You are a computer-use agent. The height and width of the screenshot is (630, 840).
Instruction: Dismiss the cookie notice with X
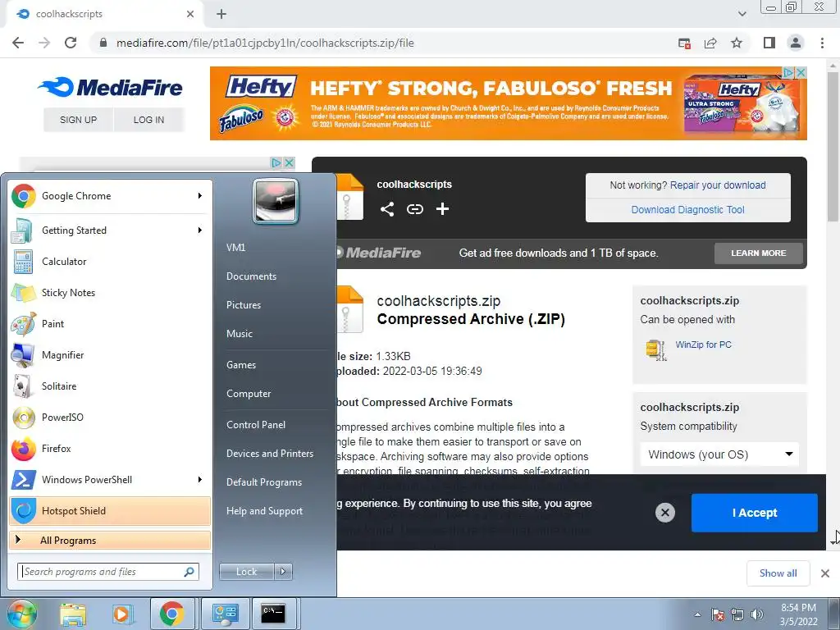click(x=664, y=513)
